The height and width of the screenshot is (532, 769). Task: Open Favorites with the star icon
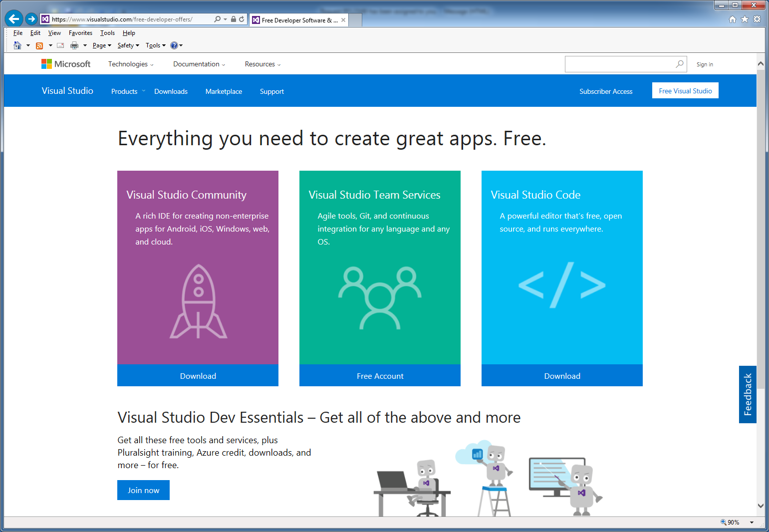(x=745, y=19)
